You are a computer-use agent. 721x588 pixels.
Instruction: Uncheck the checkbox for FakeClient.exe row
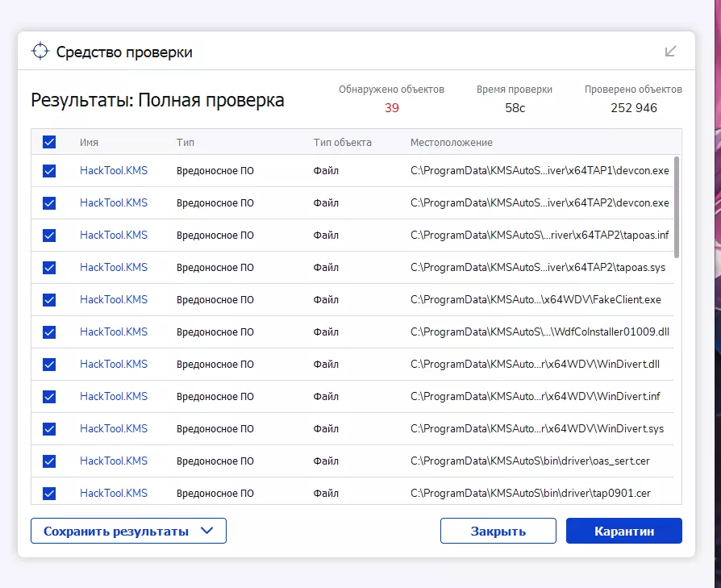click(49, 300)
